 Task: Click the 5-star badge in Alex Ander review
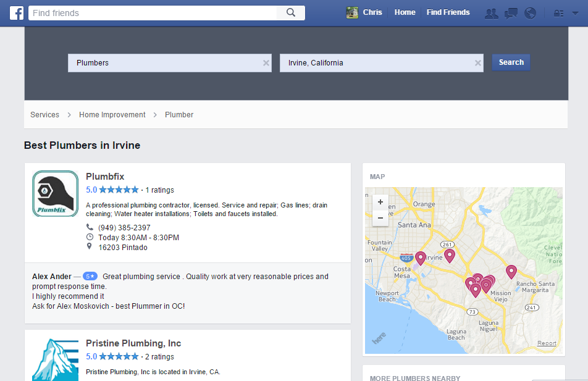point(90,277)
